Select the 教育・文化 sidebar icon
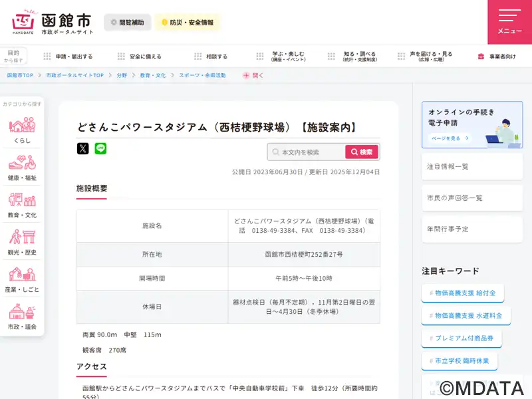 coord(22,205)
